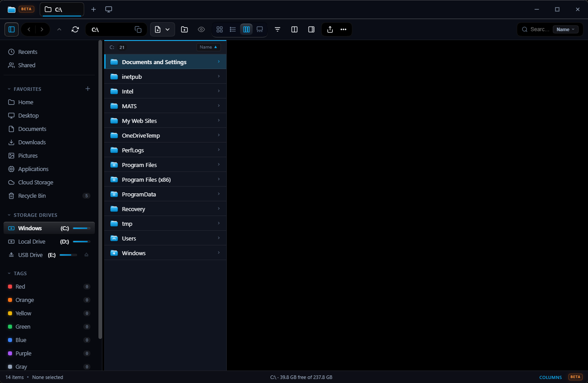Toggle hidden files eye icon

pos(201,29)
